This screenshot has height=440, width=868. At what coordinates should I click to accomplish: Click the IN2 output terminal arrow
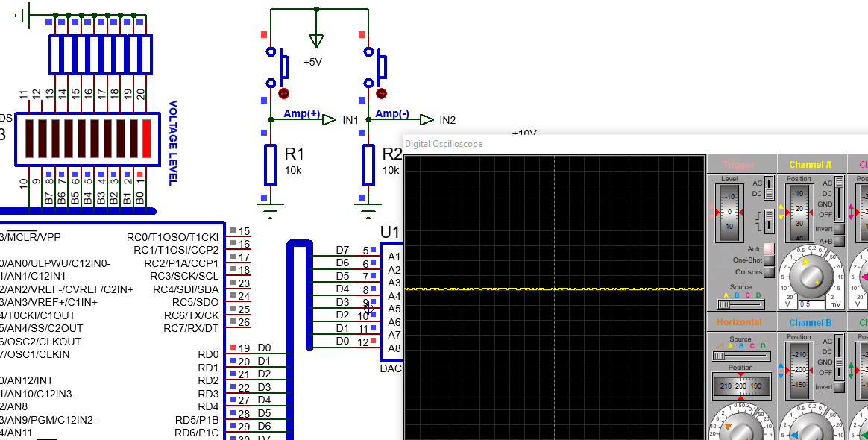click(x=427, y=120)
